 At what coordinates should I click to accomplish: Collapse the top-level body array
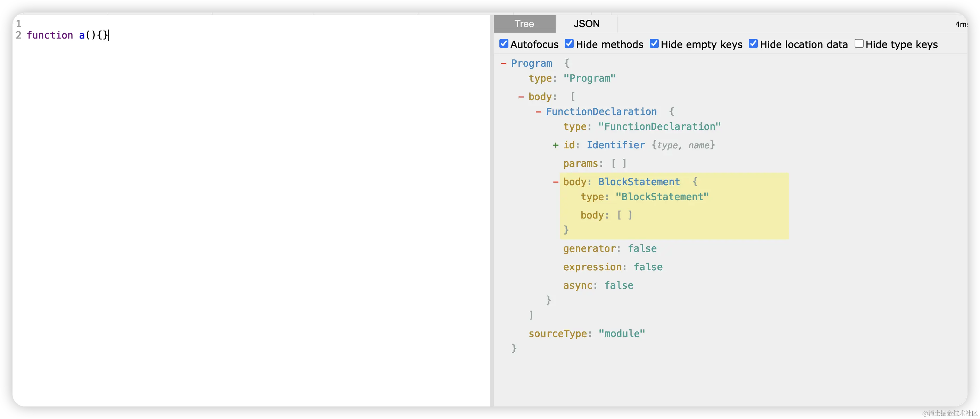(x=521, y=97)
